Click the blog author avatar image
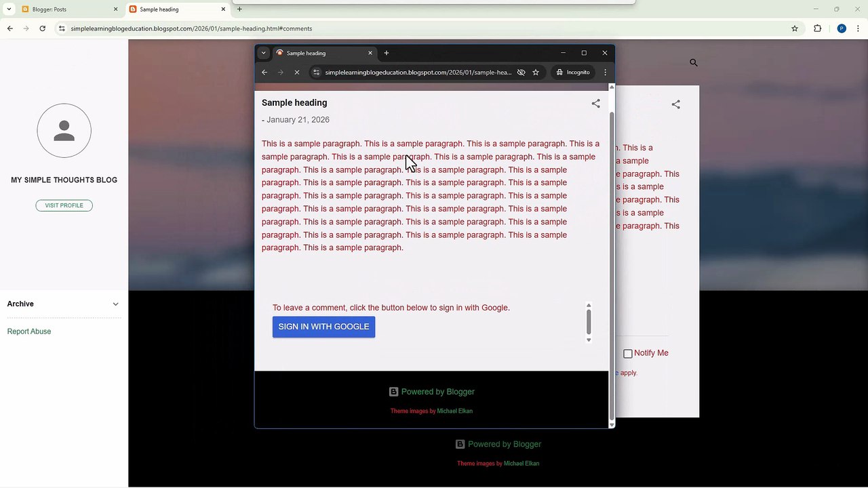The image size is (868, 488). pyautogui.click(x=64, y=131)
